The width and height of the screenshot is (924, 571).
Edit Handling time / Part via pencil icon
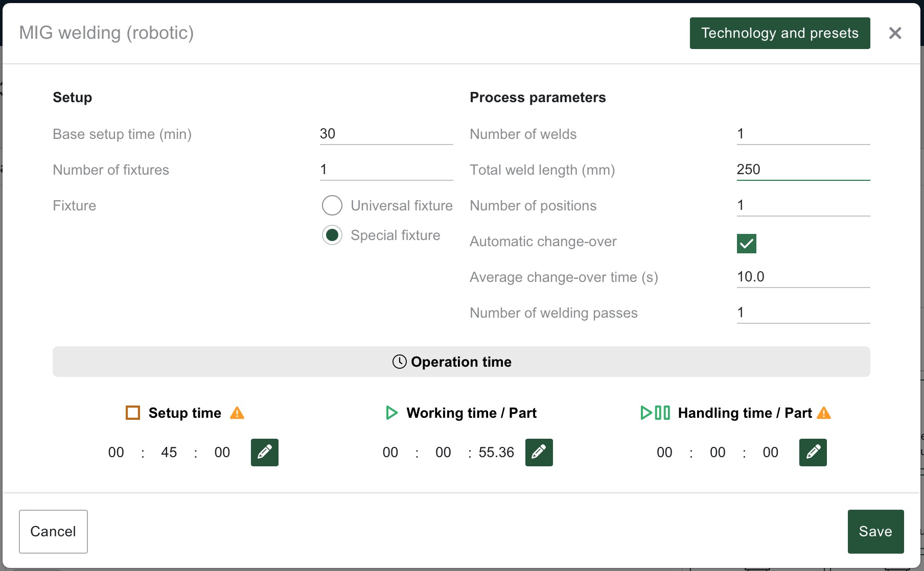(x=813, y=452)
